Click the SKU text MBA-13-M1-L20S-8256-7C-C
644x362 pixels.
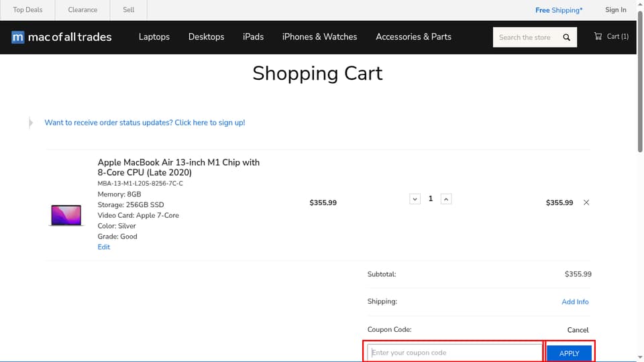click(140, 184)
